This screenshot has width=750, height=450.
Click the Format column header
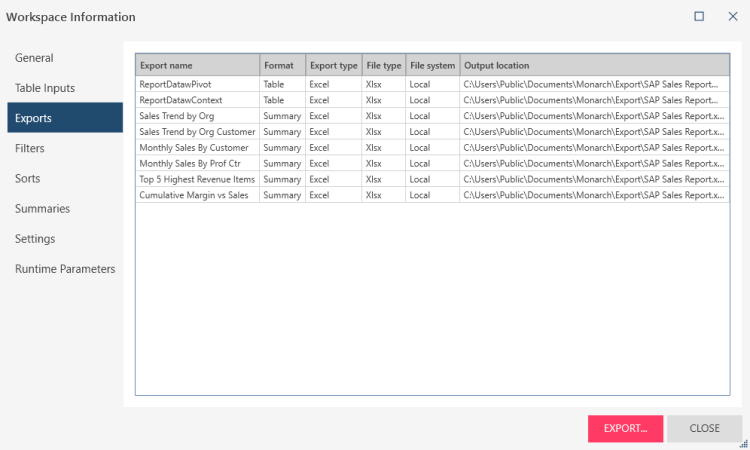coord(283,65)
